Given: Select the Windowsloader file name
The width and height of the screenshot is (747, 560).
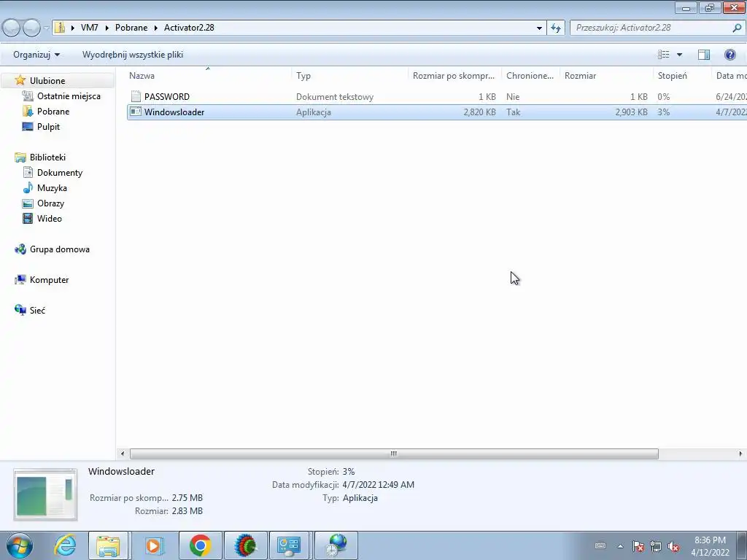Looking at the screenshot, I should pyautogui.click(x=174, y=112).
